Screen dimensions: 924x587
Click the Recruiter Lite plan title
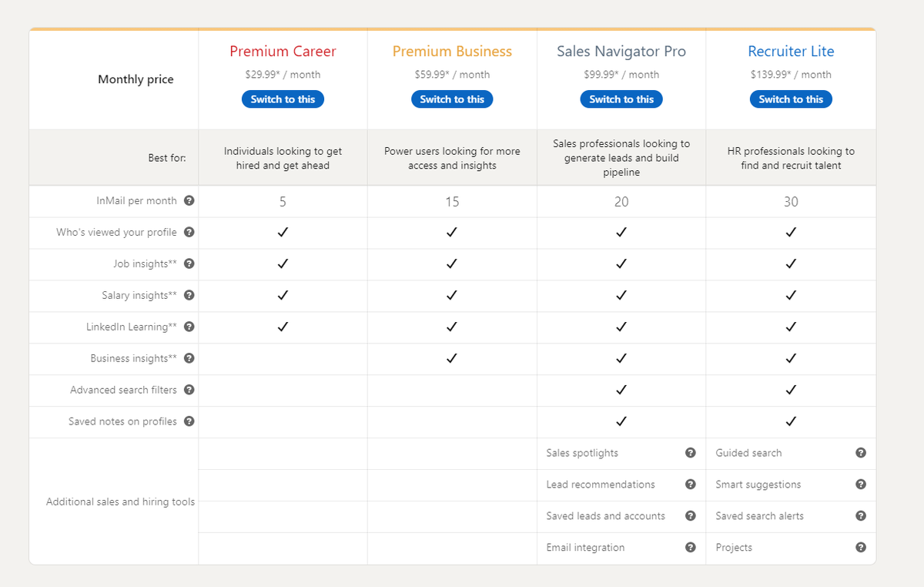point(791,52)
